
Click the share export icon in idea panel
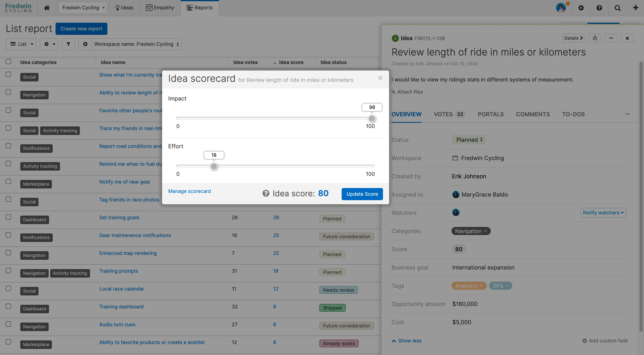pyautogui.click(x=595, y=38)
